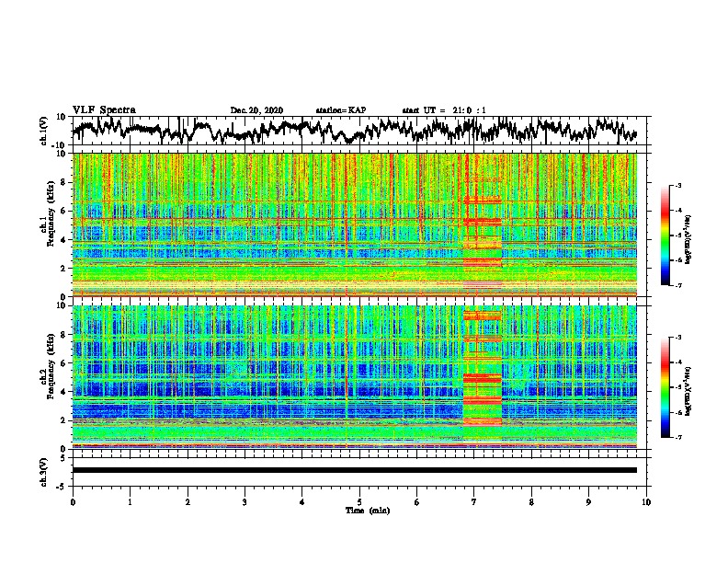The image size is (728, 563).
Task: Click the "ch.1(V)" waveform axis label
Action: tap(44, 131)
